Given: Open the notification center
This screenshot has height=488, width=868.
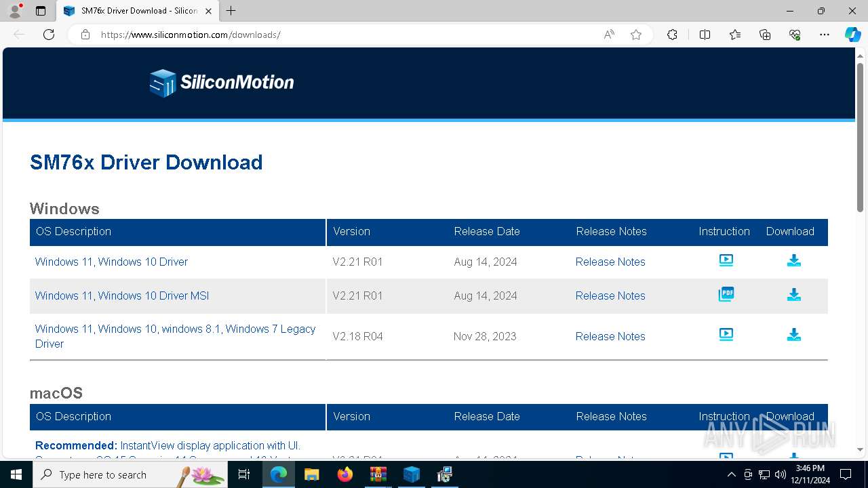Looking at the screenshot, I should [846, 474].
